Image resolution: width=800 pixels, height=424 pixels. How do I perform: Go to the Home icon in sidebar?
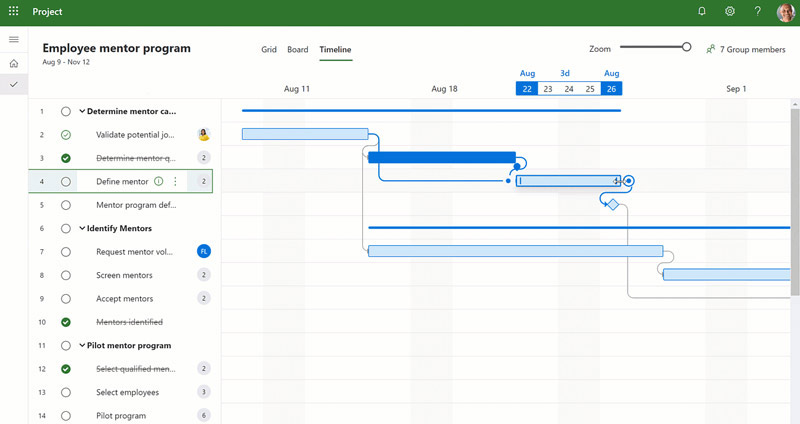14,63
